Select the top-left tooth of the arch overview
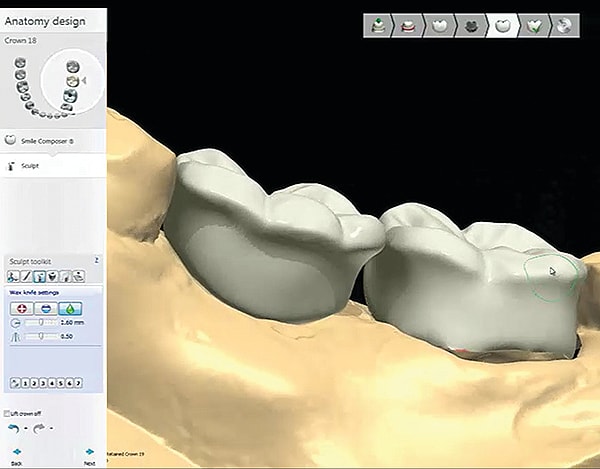600x469 pixels. 20,62
